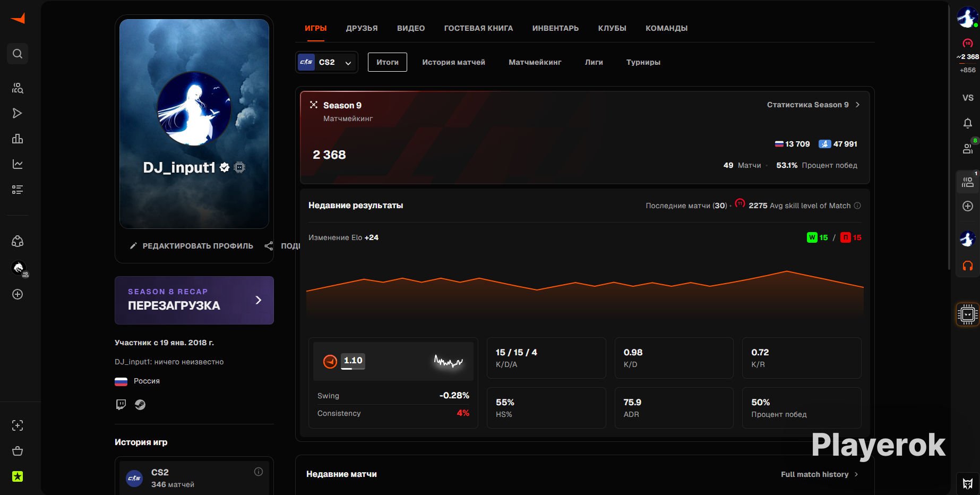Viewport: 980px width, 495px height.
Task: Open the FACEIT home logo
Action: pos(18,19)
